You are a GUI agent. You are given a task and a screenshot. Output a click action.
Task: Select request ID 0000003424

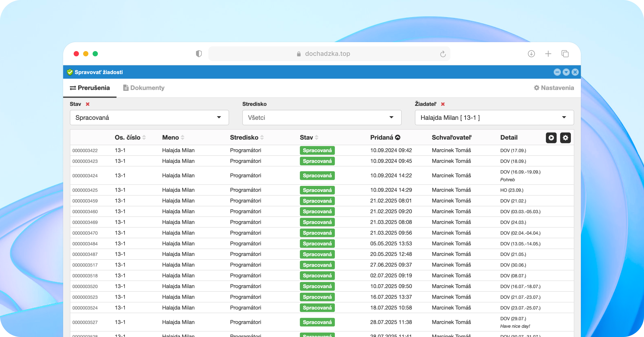click(x=85, y=176)
